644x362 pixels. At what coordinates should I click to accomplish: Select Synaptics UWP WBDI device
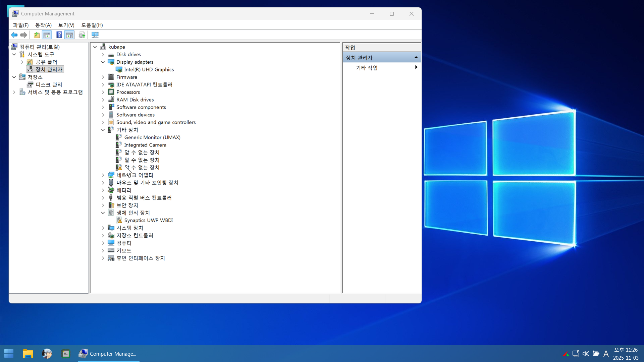[148, 221]
